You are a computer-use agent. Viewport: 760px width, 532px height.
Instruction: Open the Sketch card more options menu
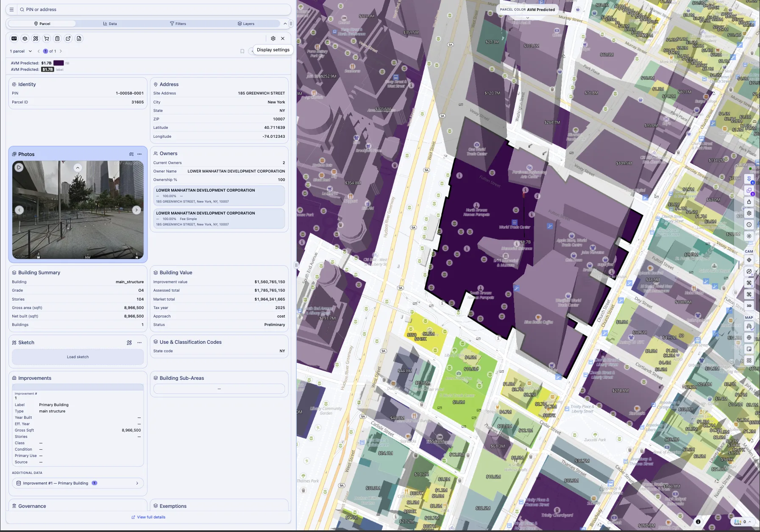(x=139, y=343)
